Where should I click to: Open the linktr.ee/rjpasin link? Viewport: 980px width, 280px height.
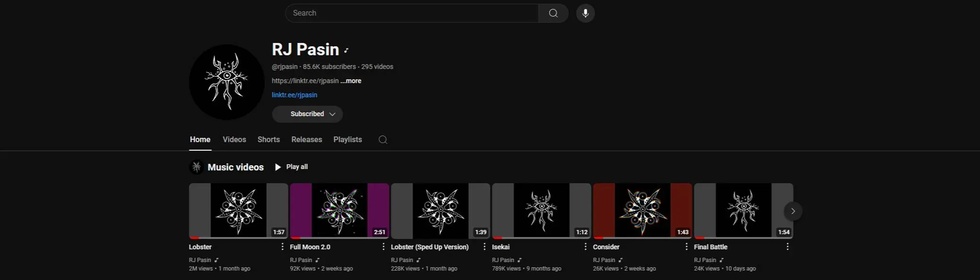295,95
